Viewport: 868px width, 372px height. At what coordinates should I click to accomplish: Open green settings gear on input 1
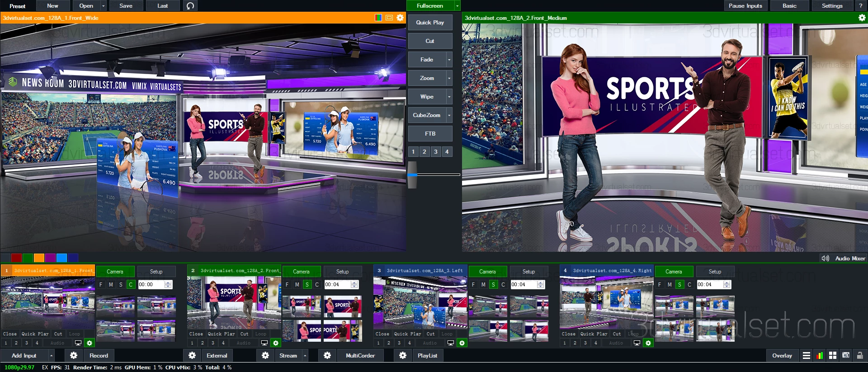coord(90,343)
